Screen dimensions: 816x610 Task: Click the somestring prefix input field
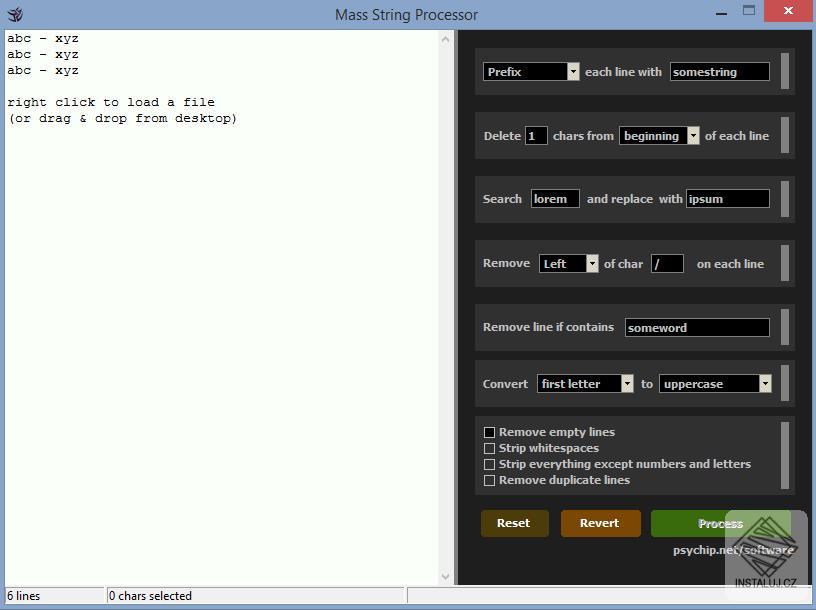[718, 71]
